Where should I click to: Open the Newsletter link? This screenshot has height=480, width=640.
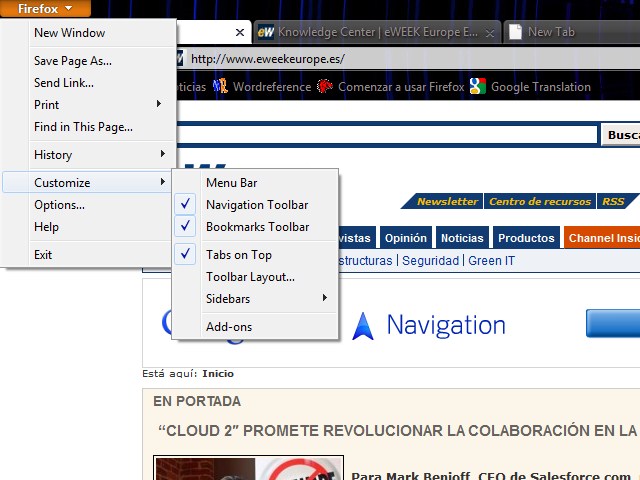coord(447,201)
